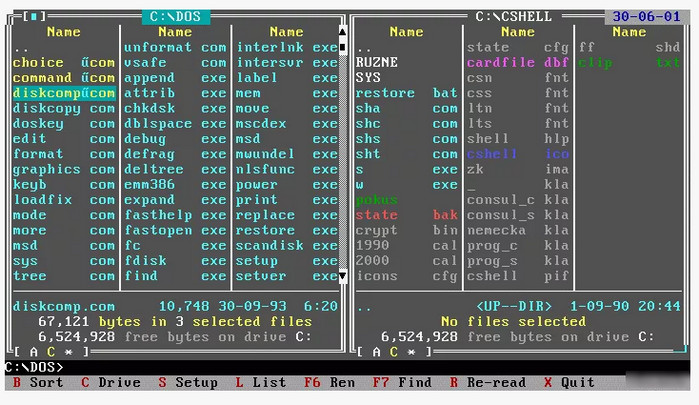
Task: Click the scrollbar thumb in left panel
Action: pos(342,47)
